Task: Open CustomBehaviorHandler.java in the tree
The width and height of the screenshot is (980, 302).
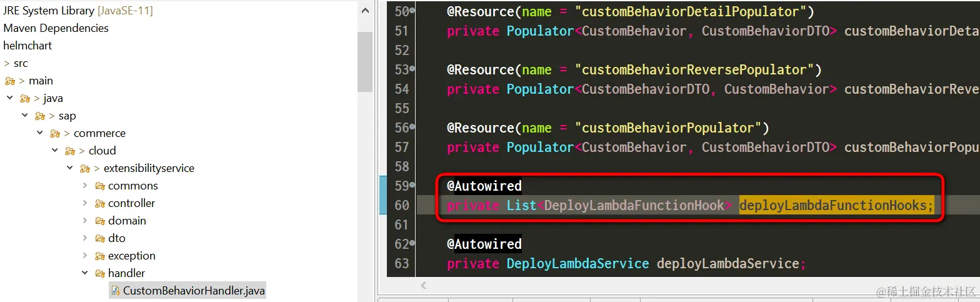Action: coord(194,291)
